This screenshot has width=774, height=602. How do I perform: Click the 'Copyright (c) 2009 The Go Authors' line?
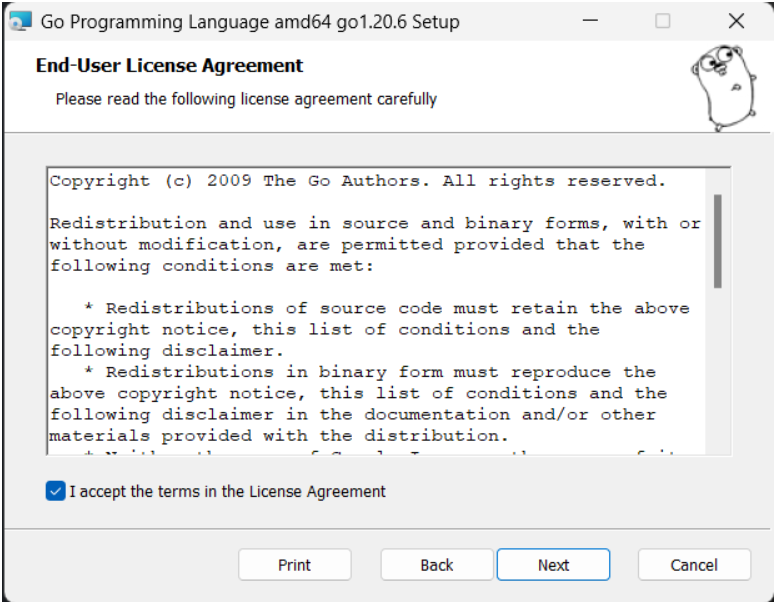pyautogui.click(x=358, y=181)
